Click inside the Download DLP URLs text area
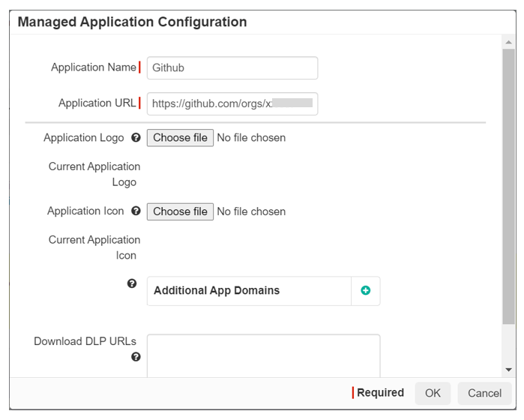 coord(263,355)
